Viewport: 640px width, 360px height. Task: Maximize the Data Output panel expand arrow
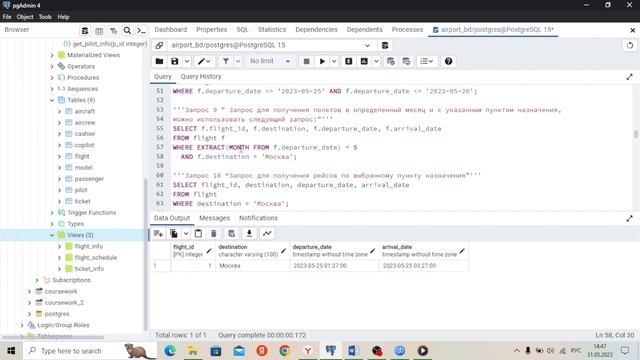[629, 219]
